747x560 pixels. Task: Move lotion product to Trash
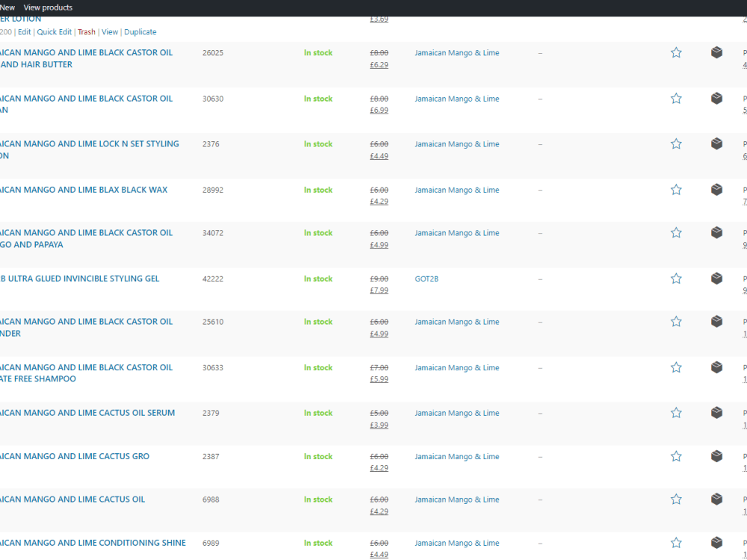coord(86,32)
